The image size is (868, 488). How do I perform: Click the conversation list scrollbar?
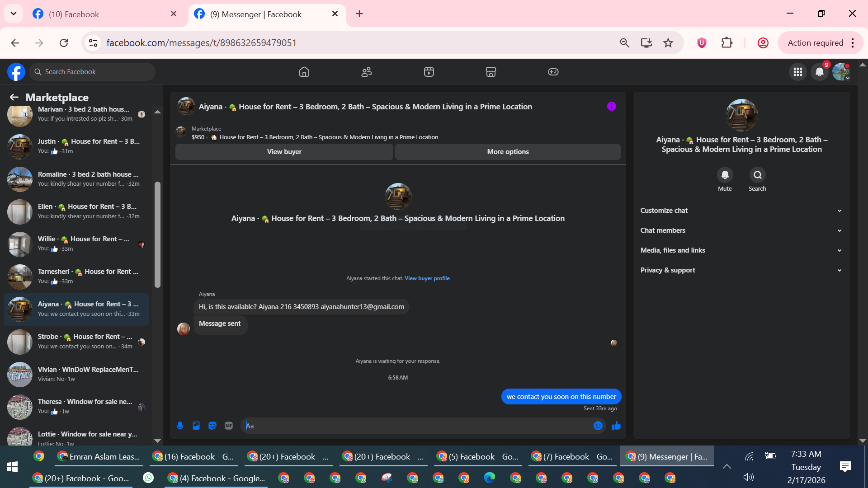[x=157, y=235]
